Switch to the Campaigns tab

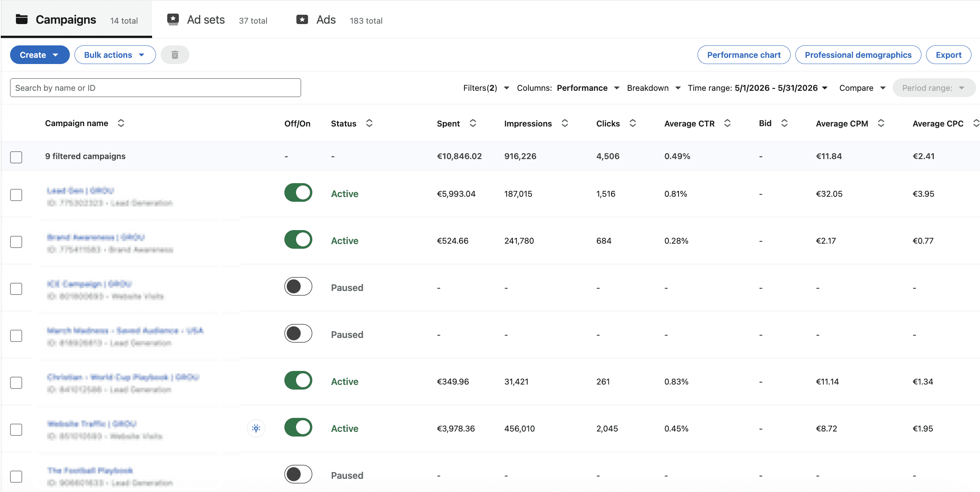tap(76, 19)
